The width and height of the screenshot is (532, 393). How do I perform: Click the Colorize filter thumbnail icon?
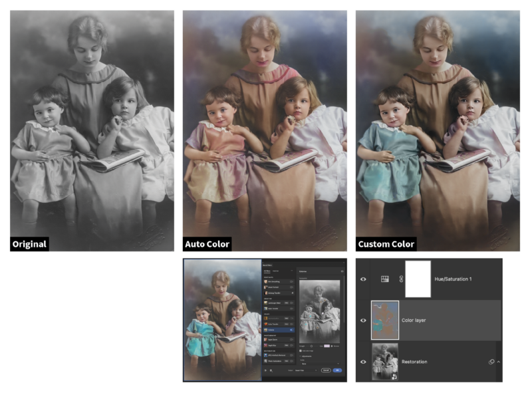(x=265, y=330)
